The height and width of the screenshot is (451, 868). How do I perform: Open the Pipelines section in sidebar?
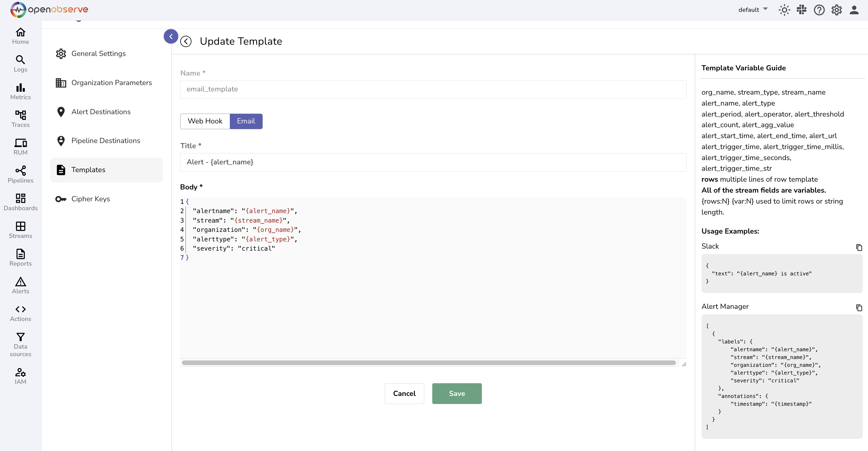point(20,174)
